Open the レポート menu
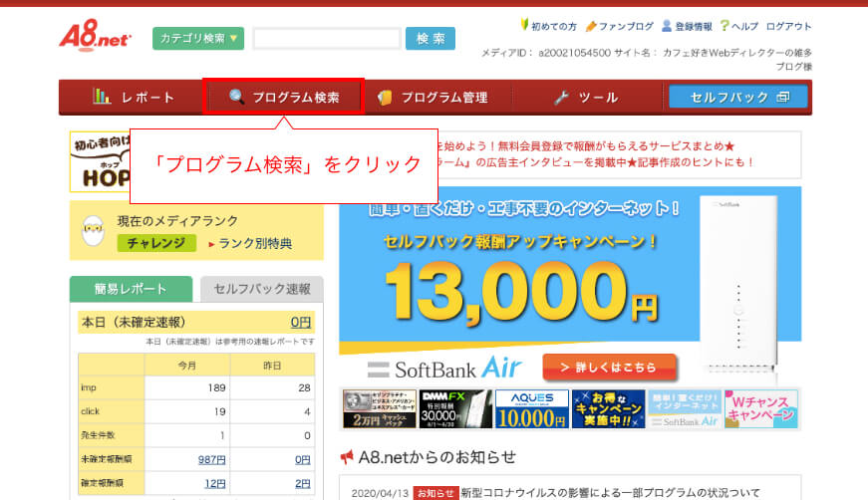 tap(133, 98)
